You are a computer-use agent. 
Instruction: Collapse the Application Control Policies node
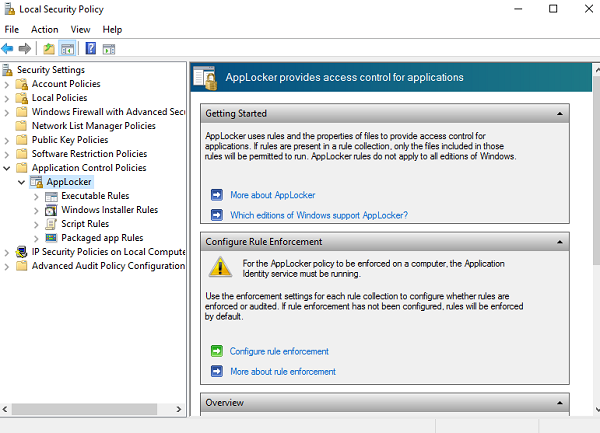point(8,168)
